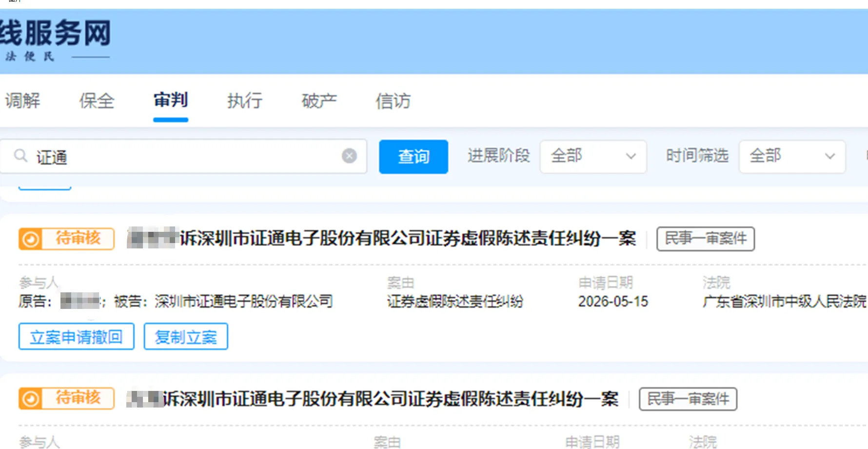Click the case cause 证券虚假陈述责任纠纷

coord(455,302)
